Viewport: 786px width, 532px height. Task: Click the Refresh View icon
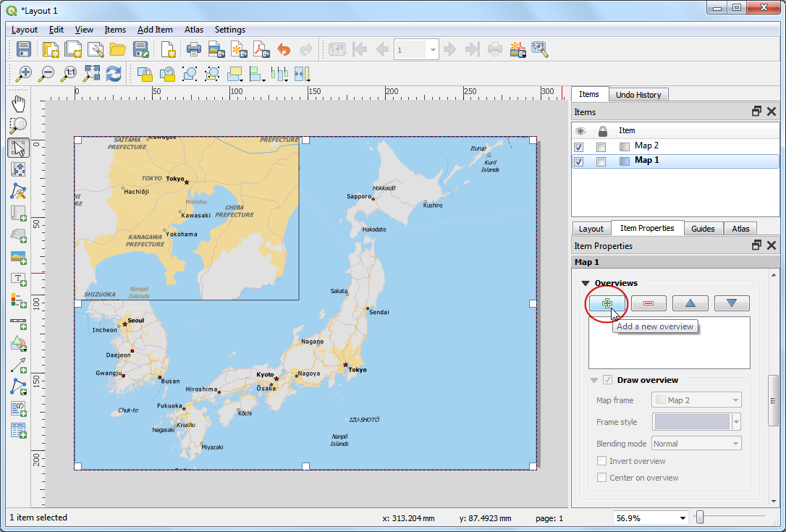(x=114, y=73)
